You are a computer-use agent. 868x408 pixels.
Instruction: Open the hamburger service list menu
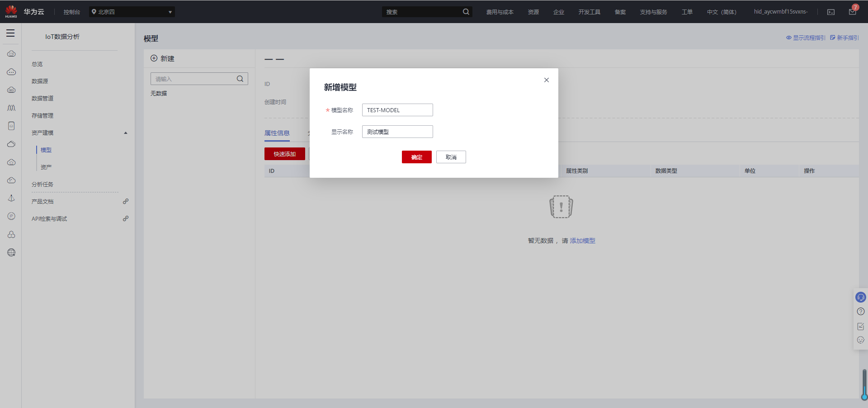pyautogui.click(x=10, y=33)
